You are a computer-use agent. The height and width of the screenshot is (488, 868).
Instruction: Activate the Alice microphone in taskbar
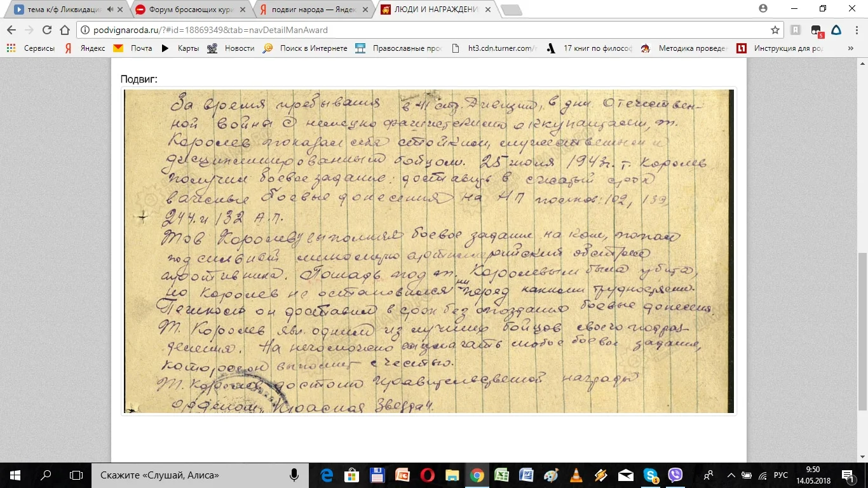coord(295,475)
